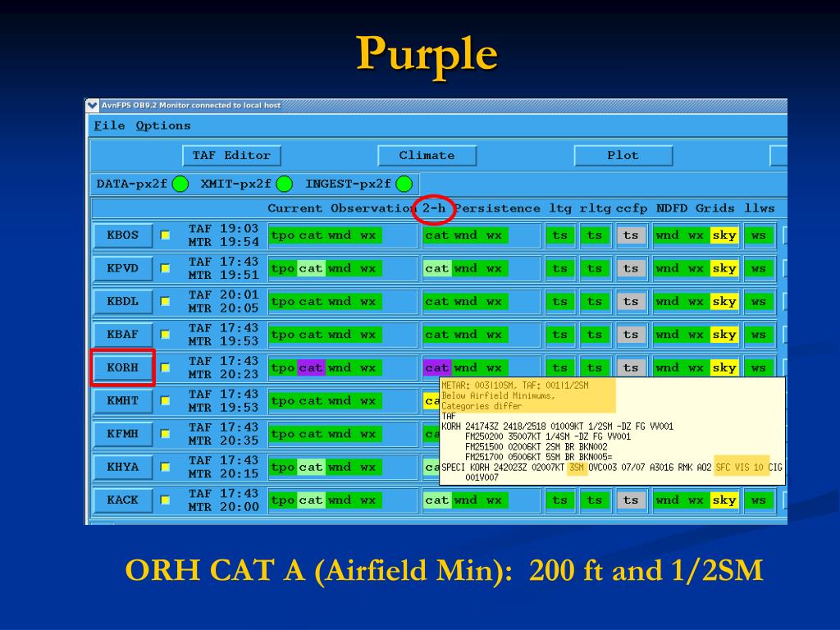Viewport: 840px width, 630px height.
Task: Click the 'Categories differ' tooltip line
Action: [x=482, y=406]
